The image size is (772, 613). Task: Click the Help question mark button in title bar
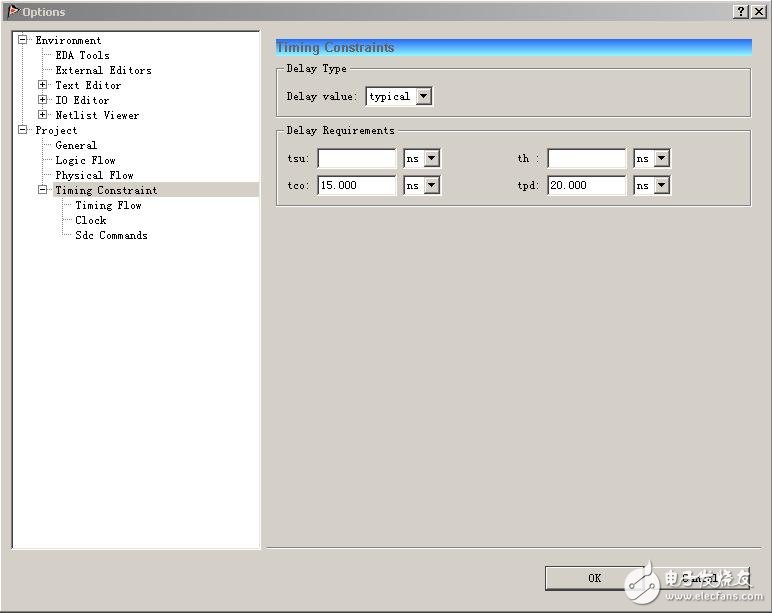[740, 12]
